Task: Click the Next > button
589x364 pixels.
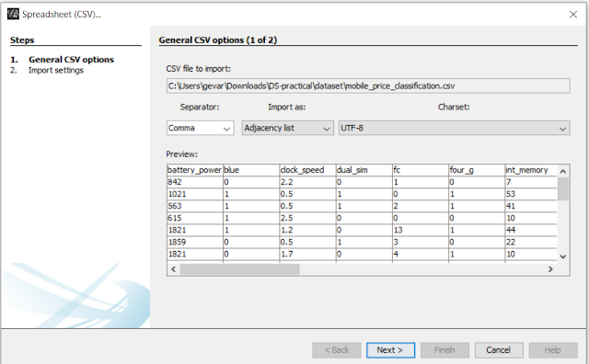Action: point(390,350)
